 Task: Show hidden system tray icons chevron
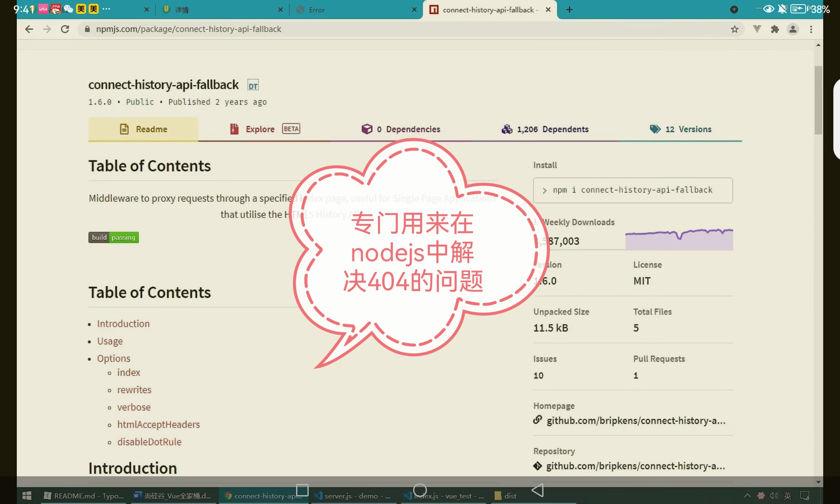pyautogui.click(x=747, y=496)
